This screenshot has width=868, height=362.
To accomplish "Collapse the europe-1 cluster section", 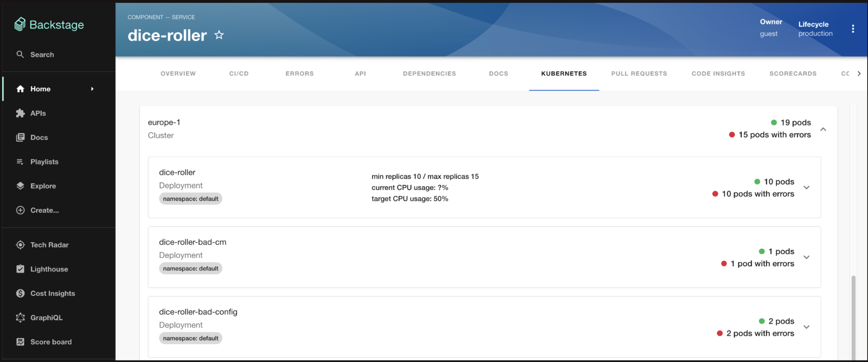I will (x=824, y=129).
